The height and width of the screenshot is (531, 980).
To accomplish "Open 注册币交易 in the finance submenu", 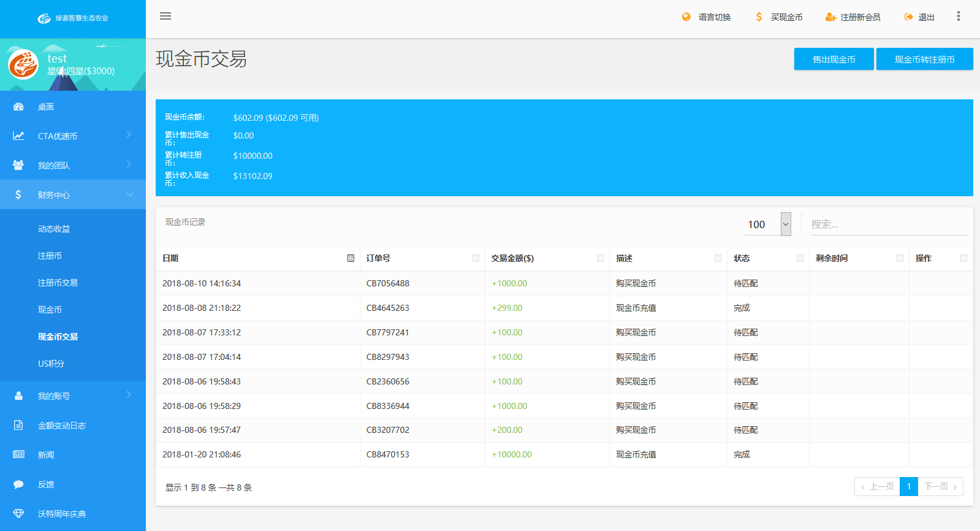I will coord(58,283).
